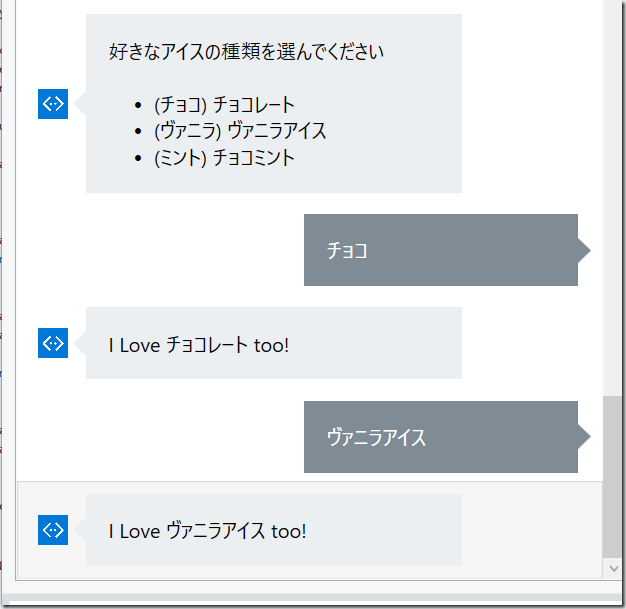This screenshot has width=626, height=609.
Task: Click bot avatar next to 'I Love チョコレート too!'
Action: tap(53, 343)
